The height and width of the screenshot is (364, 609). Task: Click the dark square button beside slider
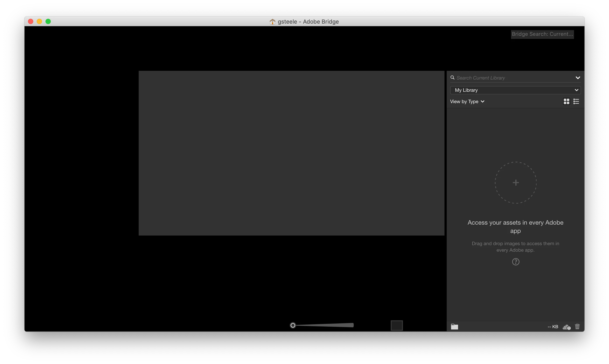click(397, 326)
